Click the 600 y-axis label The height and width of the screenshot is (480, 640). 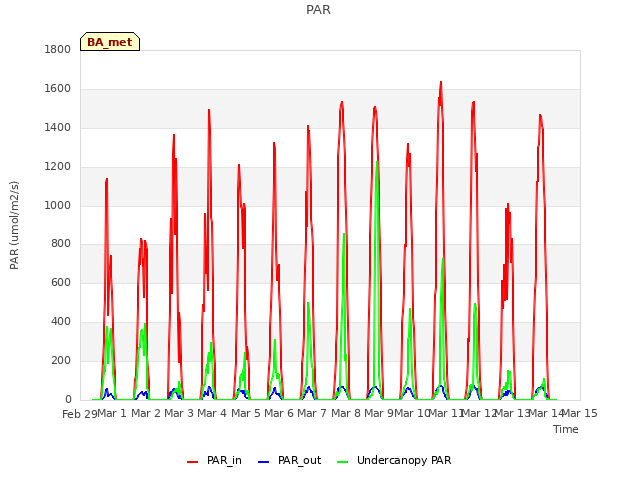pos(61,282)
